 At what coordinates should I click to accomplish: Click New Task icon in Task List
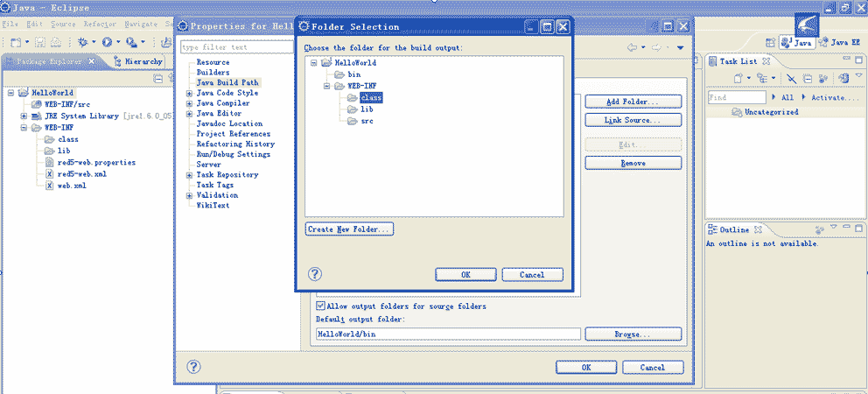738,78
